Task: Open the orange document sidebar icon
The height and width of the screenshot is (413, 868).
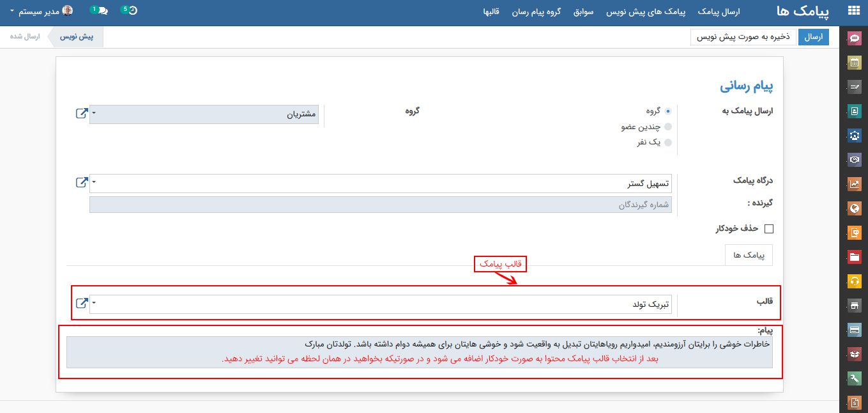Action: click(855, 233)
